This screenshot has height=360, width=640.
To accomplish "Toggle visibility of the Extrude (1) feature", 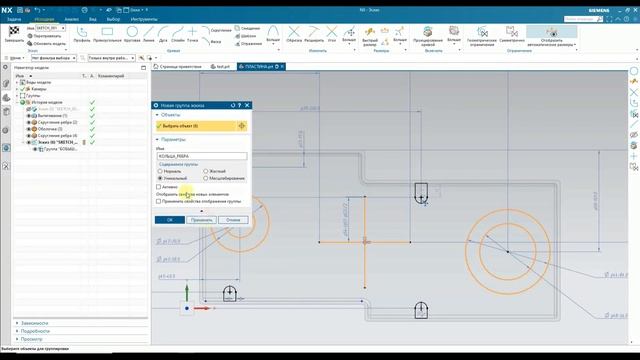I will [x=29, y=116].
